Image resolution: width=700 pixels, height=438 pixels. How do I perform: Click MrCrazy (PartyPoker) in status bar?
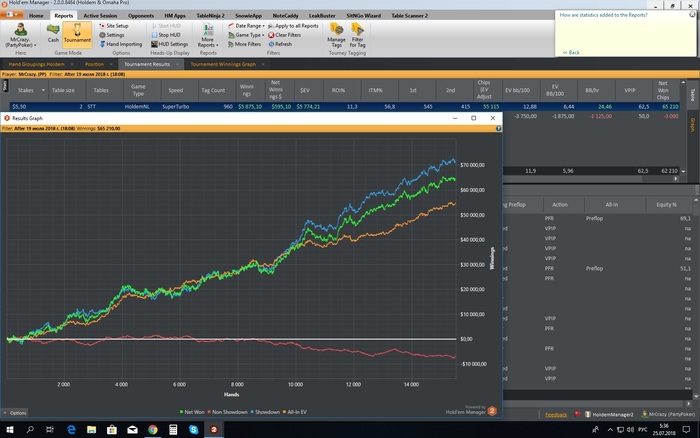668,415
